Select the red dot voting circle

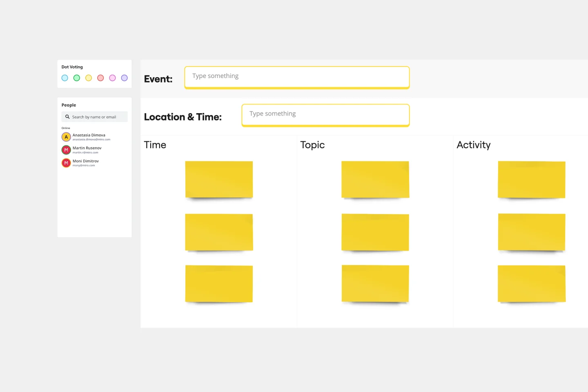tap(100, 78)
